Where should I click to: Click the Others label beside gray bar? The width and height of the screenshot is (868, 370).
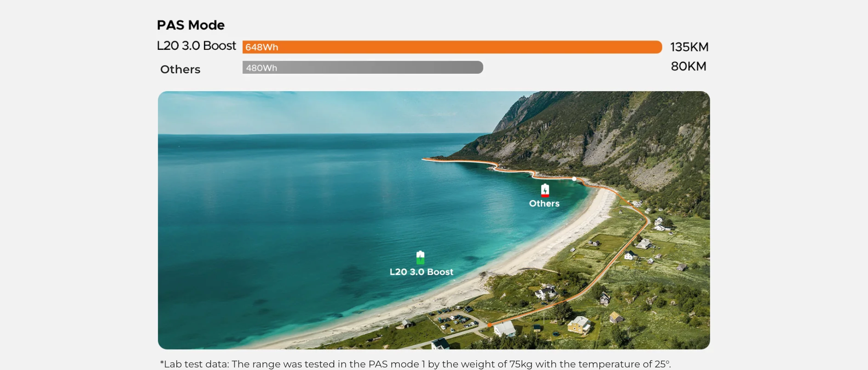[180, 69]
